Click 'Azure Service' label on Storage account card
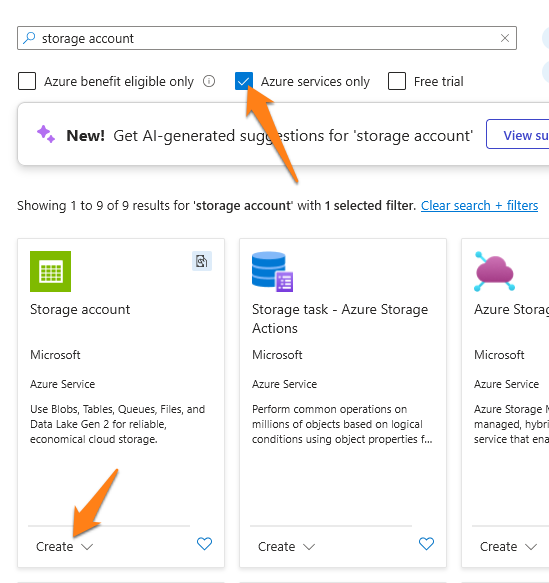The height and width of the screenshot is (583, 549). coord(62,384)
